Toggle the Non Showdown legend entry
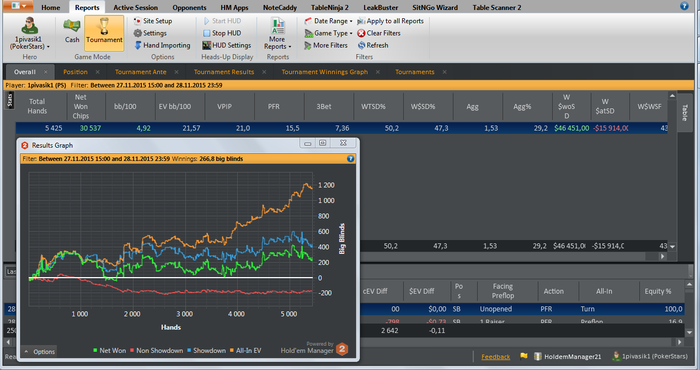This screenshot has height=370, width=700. pos(156,350)
